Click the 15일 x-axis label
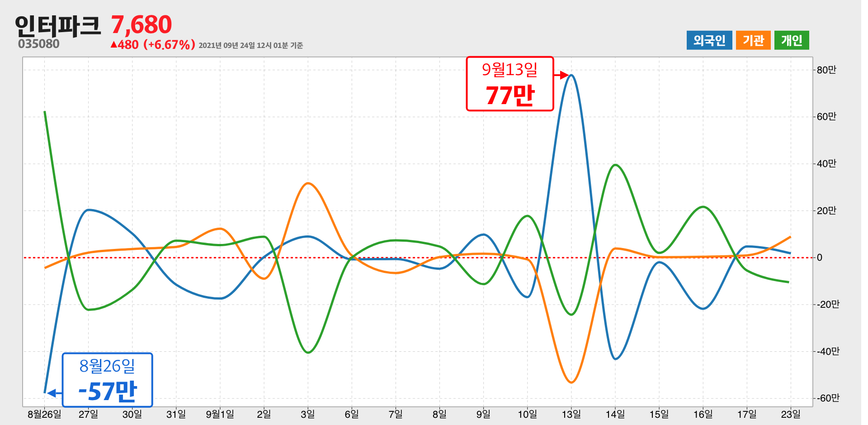Viewport: 868px width, 425px height. 659,414
